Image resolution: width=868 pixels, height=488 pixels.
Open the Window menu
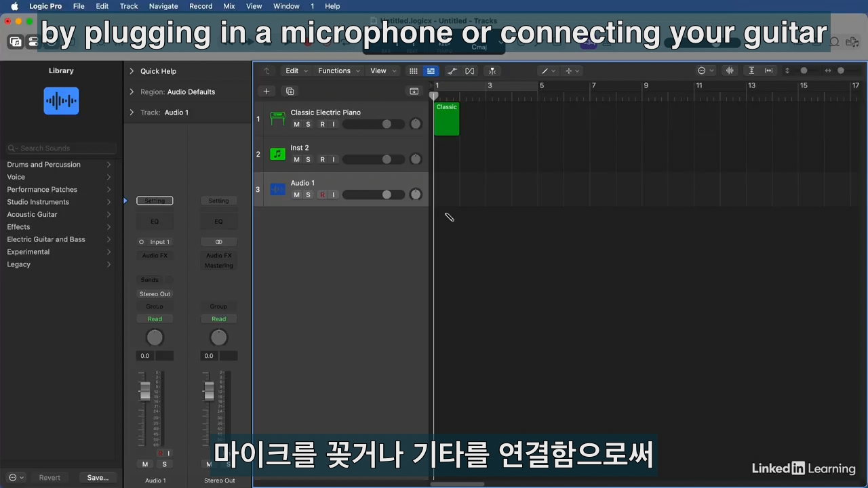[x=286, y=6]
